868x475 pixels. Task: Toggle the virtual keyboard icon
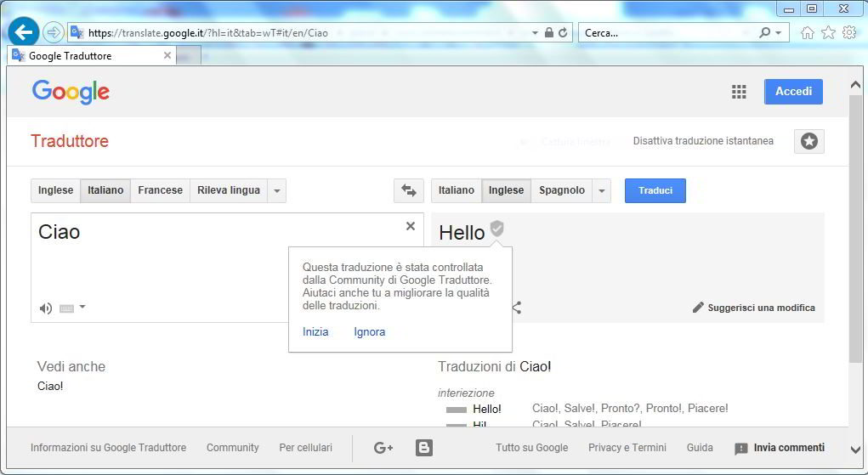click(x=66, y=308)
